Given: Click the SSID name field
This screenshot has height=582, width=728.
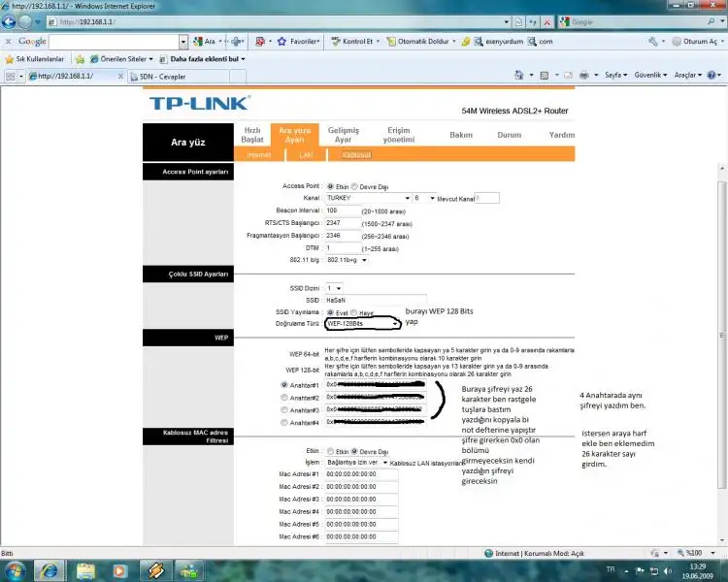Looking at the screenshot, I should (376, 301).
